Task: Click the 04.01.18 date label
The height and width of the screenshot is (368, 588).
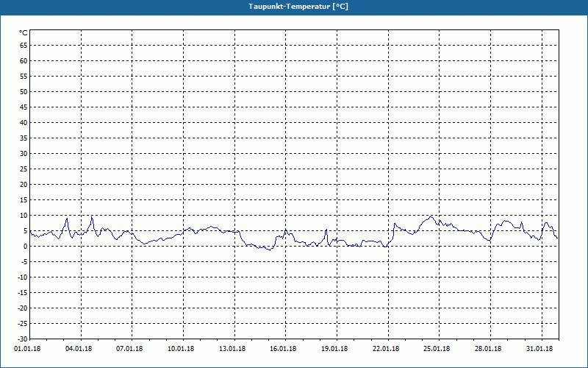Action: tap(79, 349)
